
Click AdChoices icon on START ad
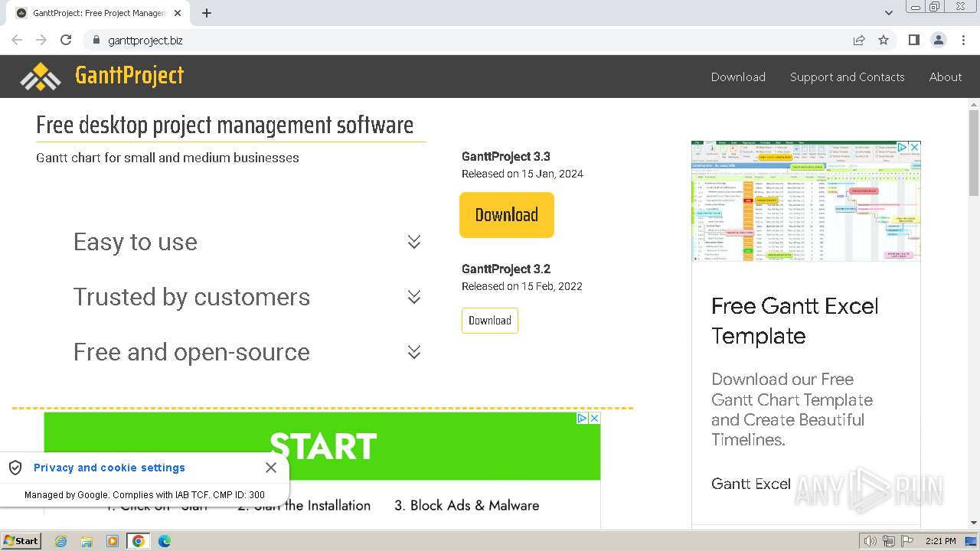point(583,418)
